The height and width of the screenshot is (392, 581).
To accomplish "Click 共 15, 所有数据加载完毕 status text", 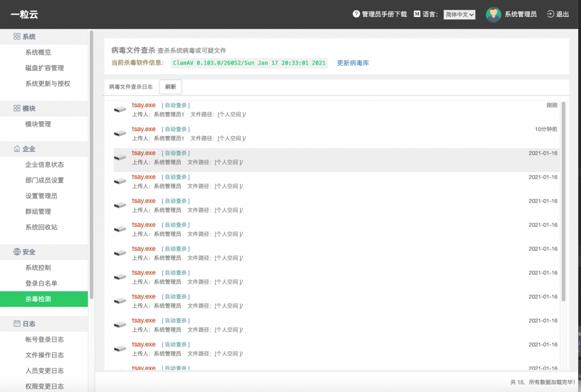I will pyautogui.click(x=543, y=382).
